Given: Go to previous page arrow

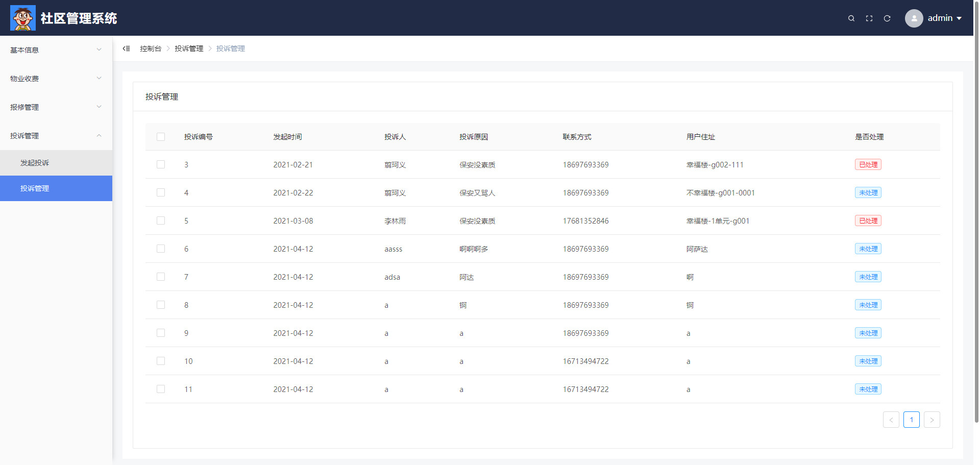Looking at the screenshot, I should coord(891,420).
